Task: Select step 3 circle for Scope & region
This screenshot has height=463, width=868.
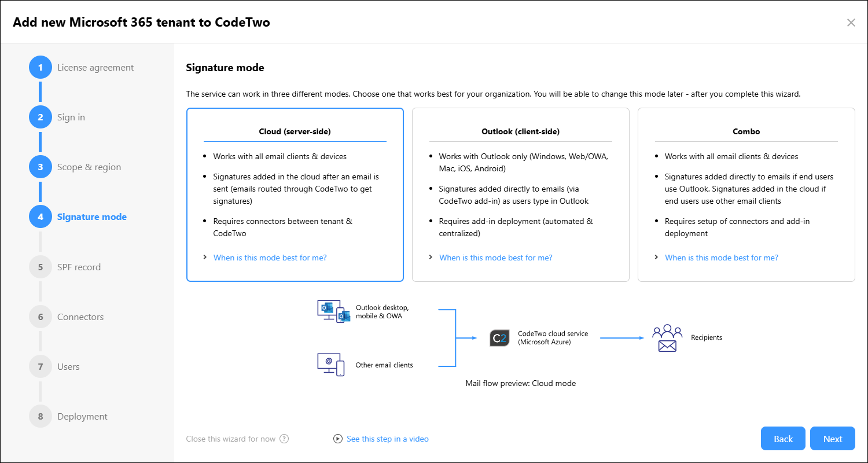Action: click(x=41, y=167)
